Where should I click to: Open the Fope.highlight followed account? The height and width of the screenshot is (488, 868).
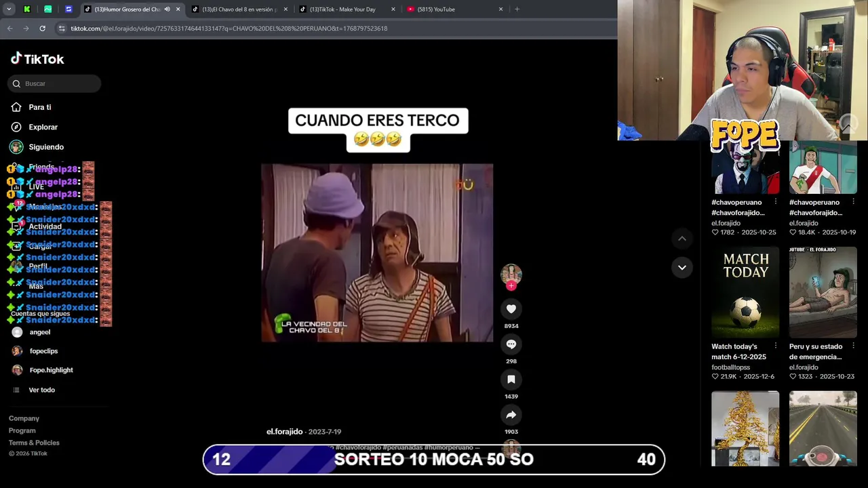[x=51, y=370]
